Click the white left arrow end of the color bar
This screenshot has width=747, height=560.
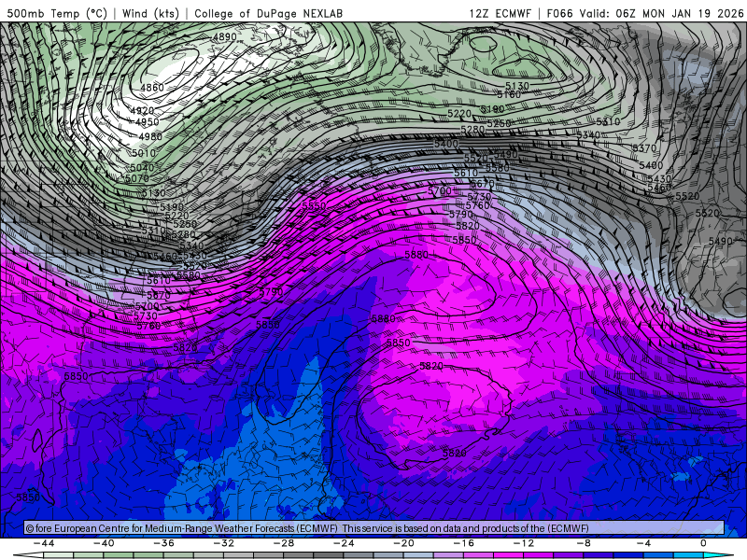(x=28, y=556)
